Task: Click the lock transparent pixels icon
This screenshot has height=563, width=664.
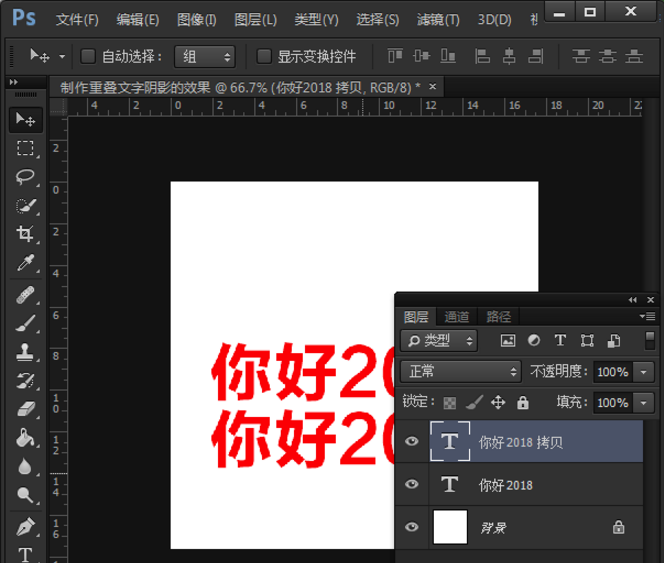Action: (450, 403)
